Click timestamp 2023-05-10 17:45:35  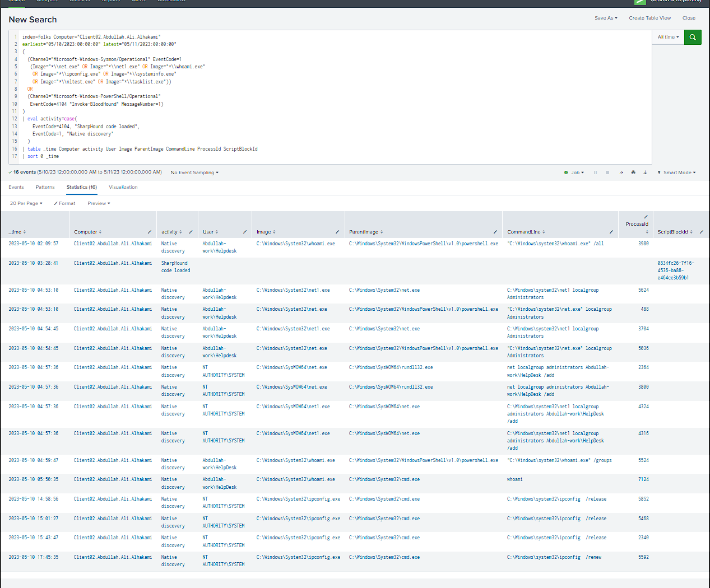click(x=34, y=557)
